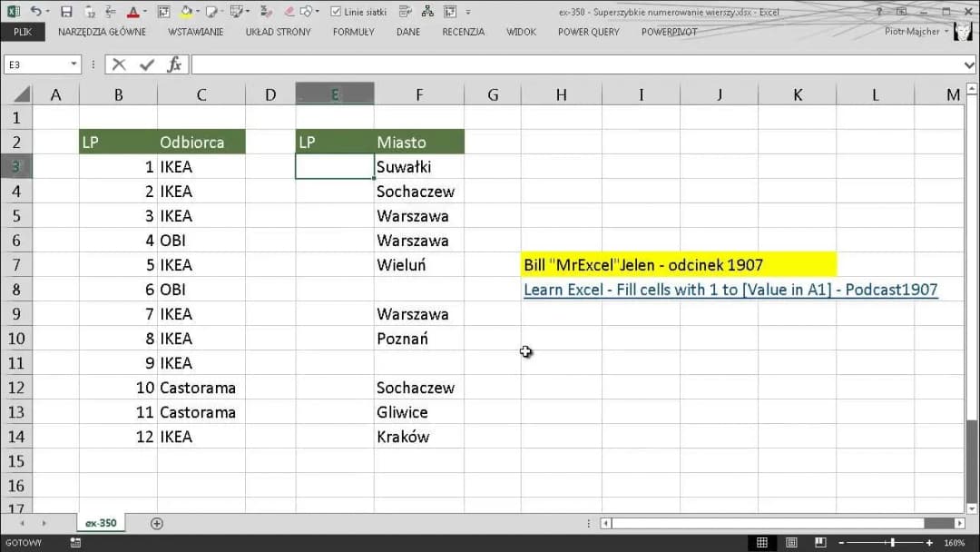Viewport: 980px width, 552px height.
Task: Click the Undo arrow icon
Action: click(x=36, y=12)
